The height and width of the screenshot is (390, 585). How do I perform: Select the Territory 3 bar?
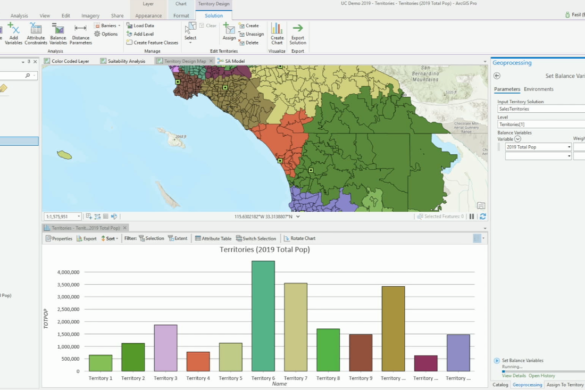pyautogui.click(x=166, y=348)
